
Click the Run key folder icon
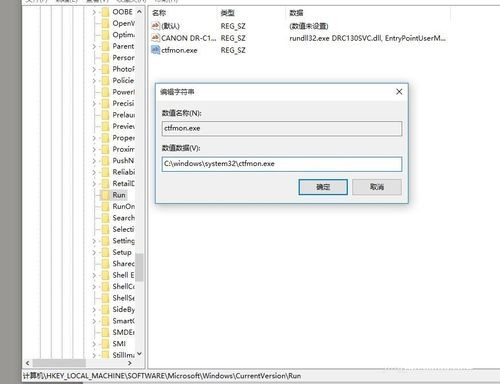coord(105,195)
